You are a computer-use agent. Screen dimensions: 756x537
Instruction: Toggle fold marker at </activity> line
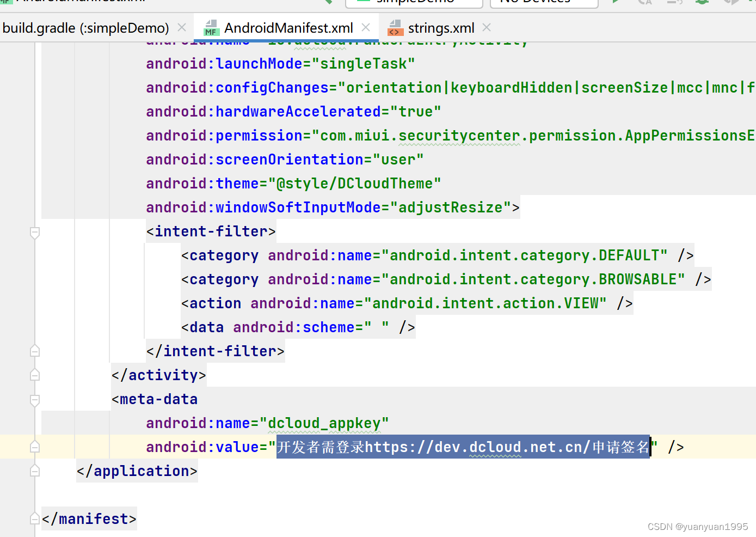point(35,374)
